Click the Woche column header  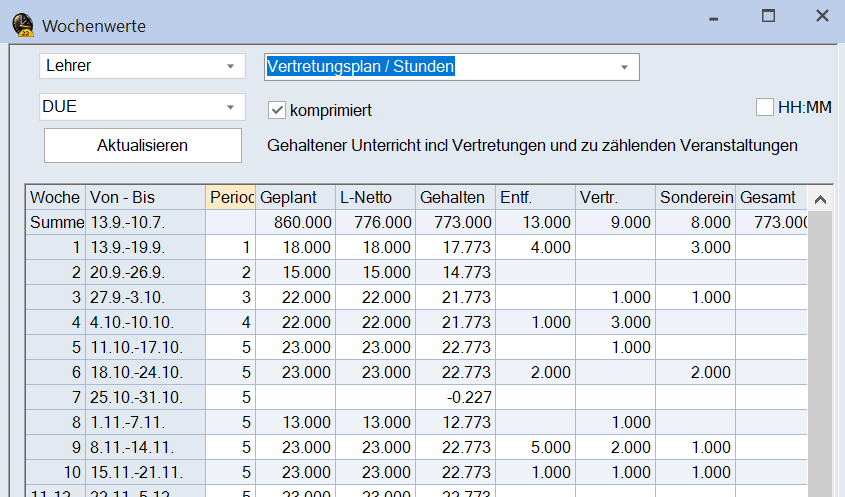[x=55, y=197]
